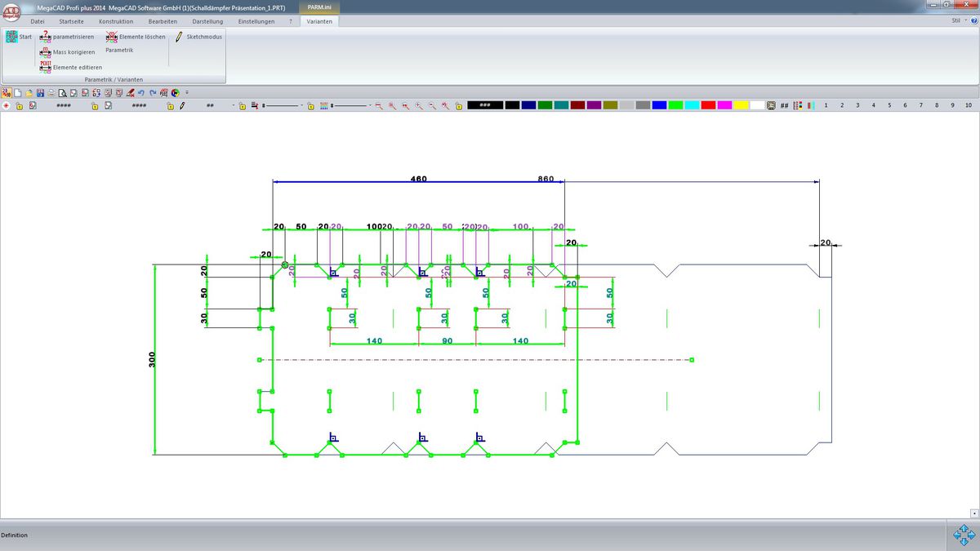Open the Stil dropdown at top right
Screen dimensions: 980x551
pyautogui.click(x=958, y=21)
